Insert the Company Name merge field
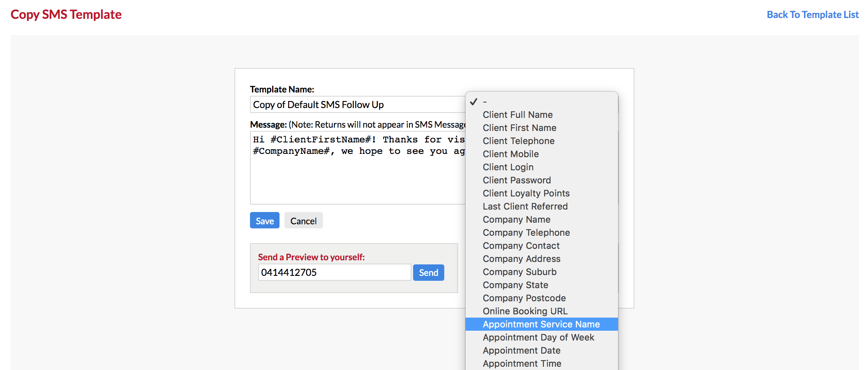Screen dimensions: 868x370 [516, 219]
